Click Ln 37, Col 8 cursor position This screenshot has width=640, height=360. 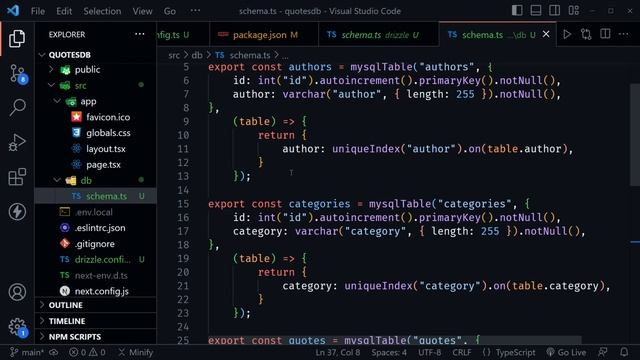338,352
